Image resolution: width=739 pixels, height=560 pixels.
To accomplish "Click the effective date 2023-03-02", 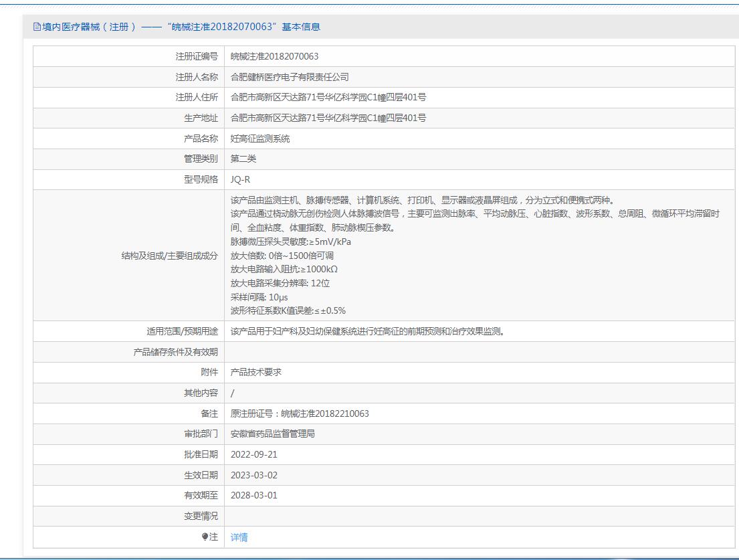I will (x=253, y=475).
